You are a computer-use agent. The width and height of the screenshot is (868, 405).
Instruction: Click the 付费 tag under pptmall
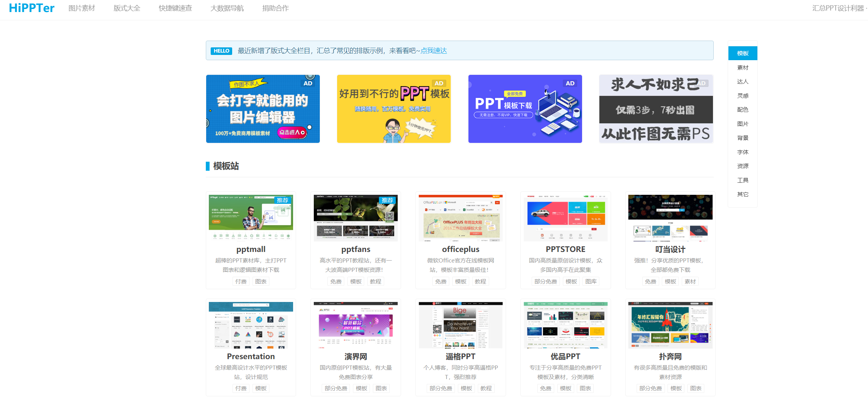click(241, 282)
